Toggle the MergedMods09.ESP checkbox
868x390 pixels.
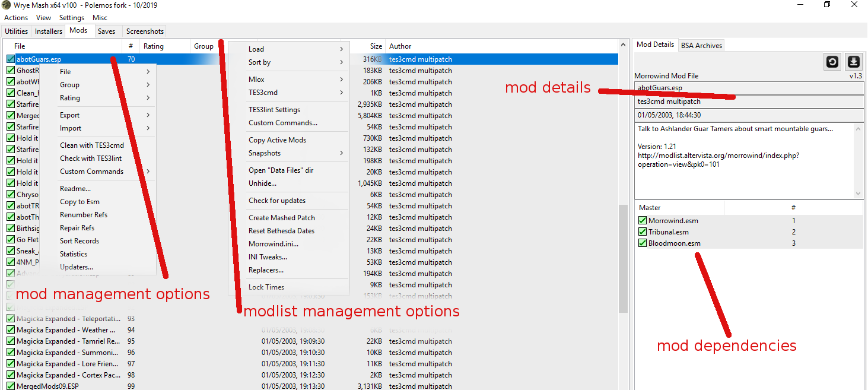(x=11, y=386)
